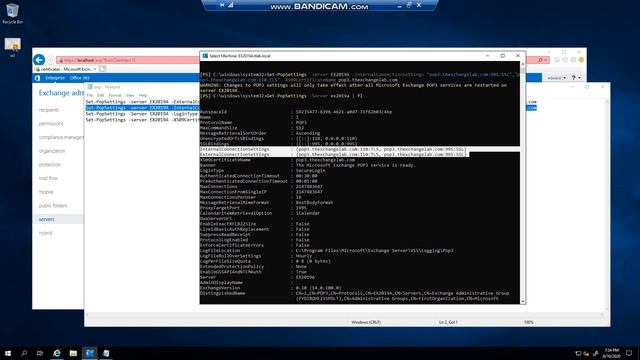This screenshot has width=640, height=360.
Task: Click the browser forward arrow button
Action: [x=51, y=60]
